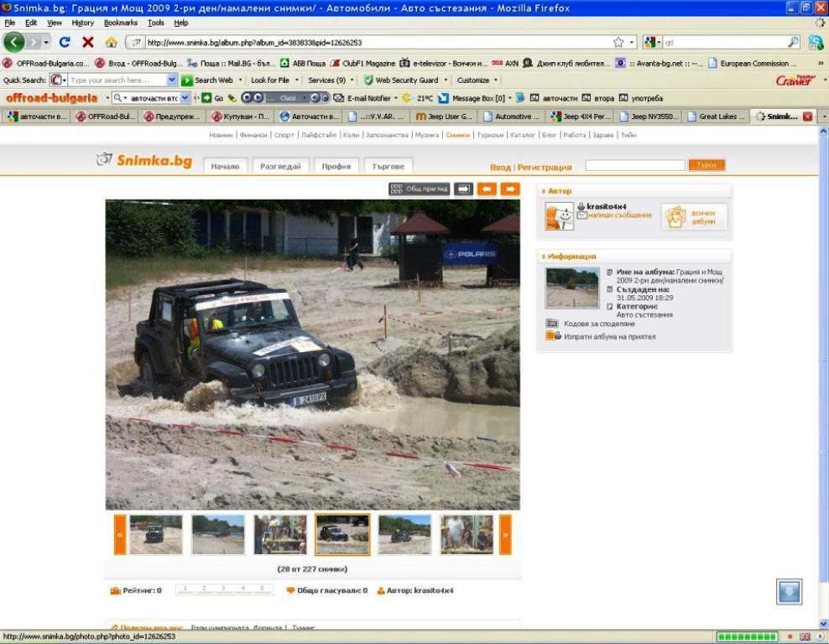Open the Профил site tab

pos(336,166)
